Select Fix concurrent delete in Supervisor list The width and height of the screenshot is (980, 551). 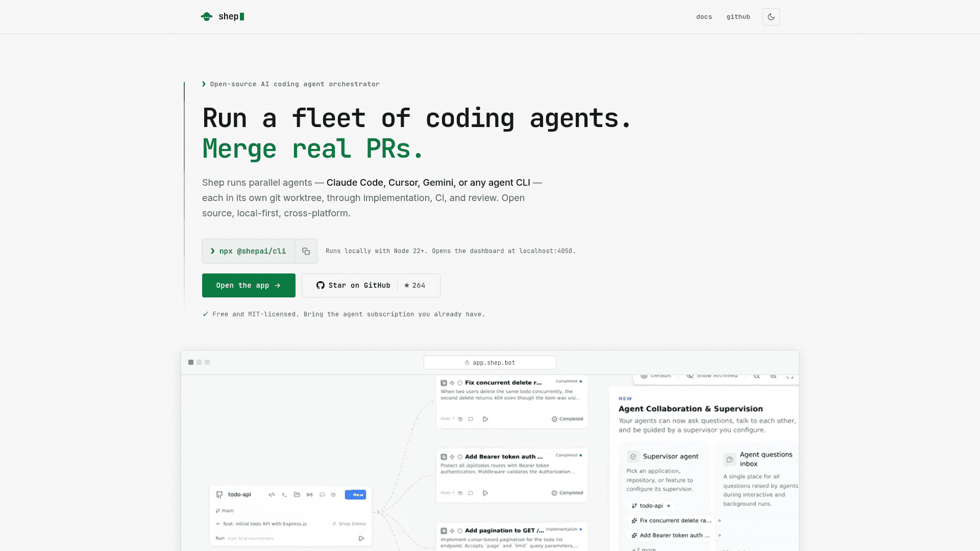click(676, 520)
